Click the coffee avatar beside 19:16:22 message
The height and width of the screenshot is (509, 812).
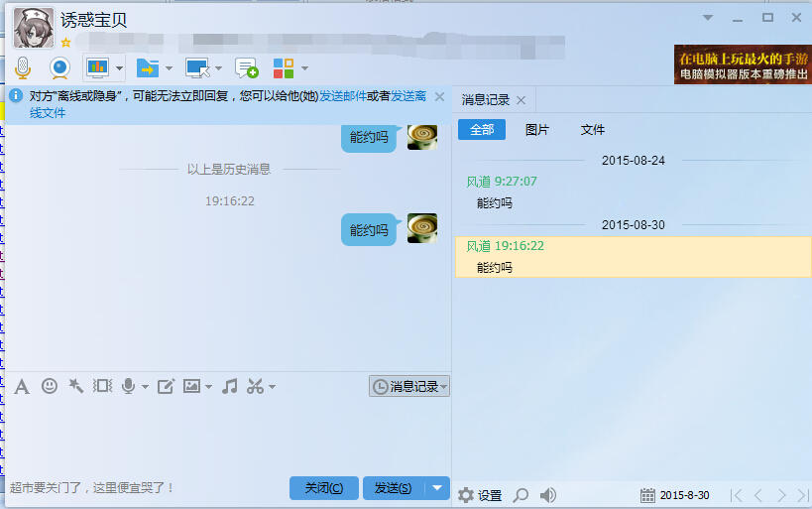pos(422,228)
